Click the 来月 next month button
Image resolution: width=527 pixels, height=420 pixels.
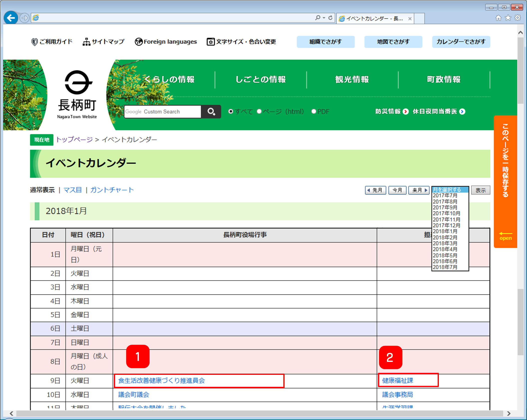click(x=419, y=190)
